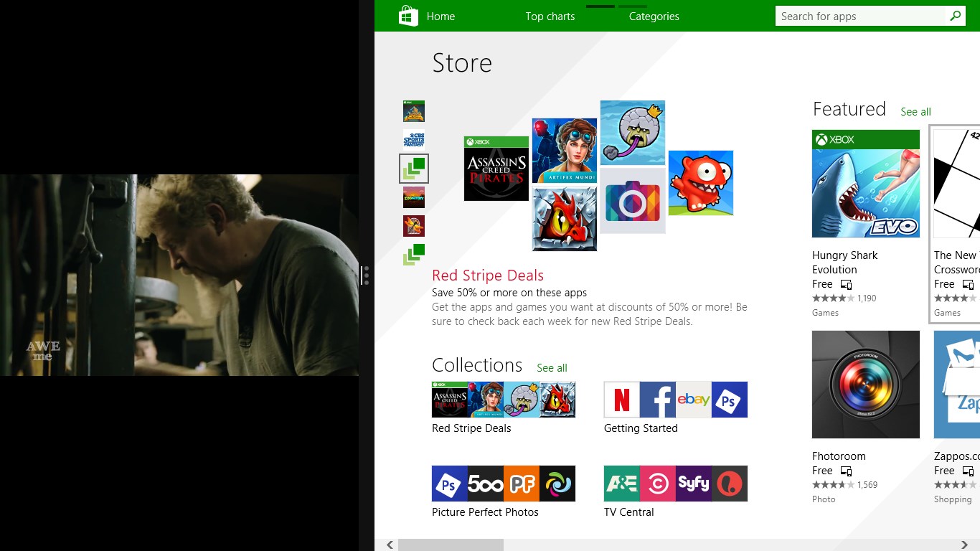Select the dragonfly game spotlight thumbnail

(x=414, y=226)
